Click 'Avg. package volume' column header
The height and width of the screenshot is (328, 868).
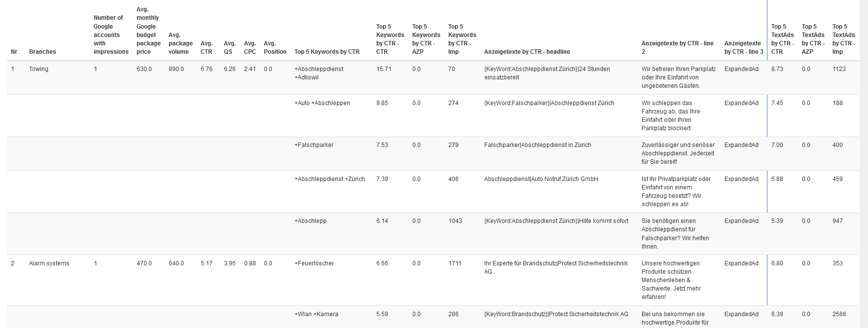pos(181,43)
